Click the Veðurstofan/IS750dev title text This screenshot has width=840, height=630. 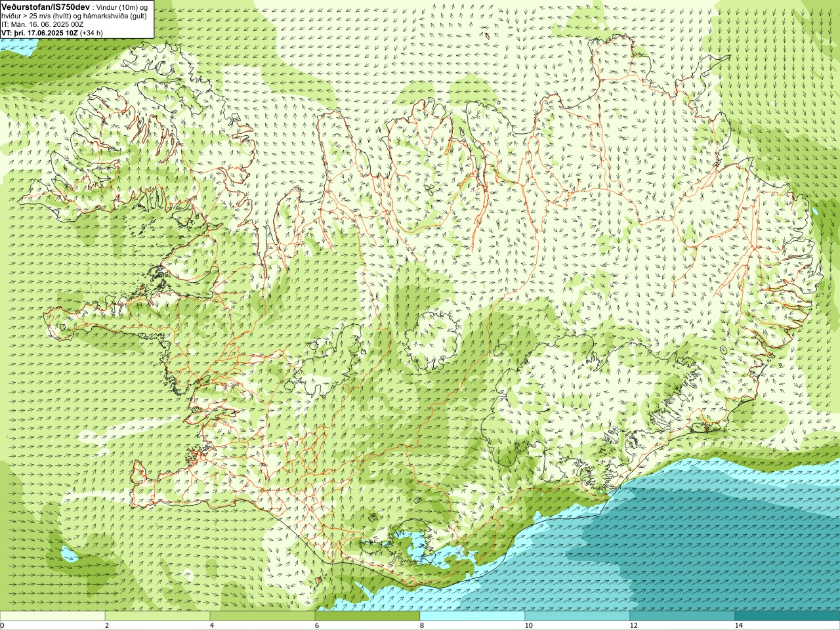[x=46, y=6]
